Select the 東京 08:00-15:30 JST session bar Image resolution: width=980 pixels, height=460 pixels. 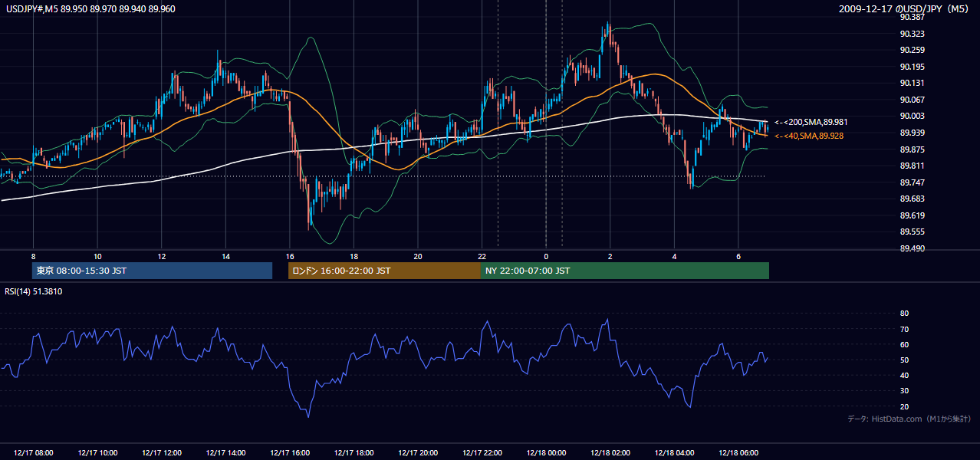[x=152, y=271]
